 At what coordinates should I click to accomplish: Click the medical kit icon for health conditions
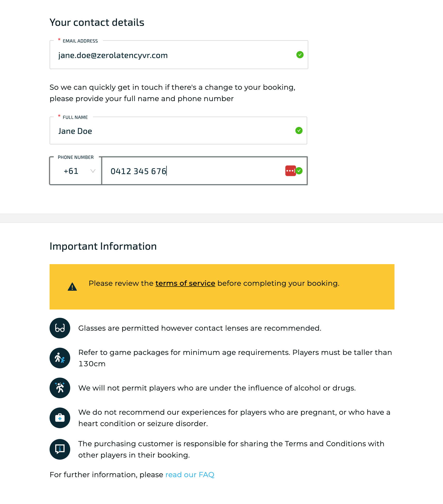[60, 418]
